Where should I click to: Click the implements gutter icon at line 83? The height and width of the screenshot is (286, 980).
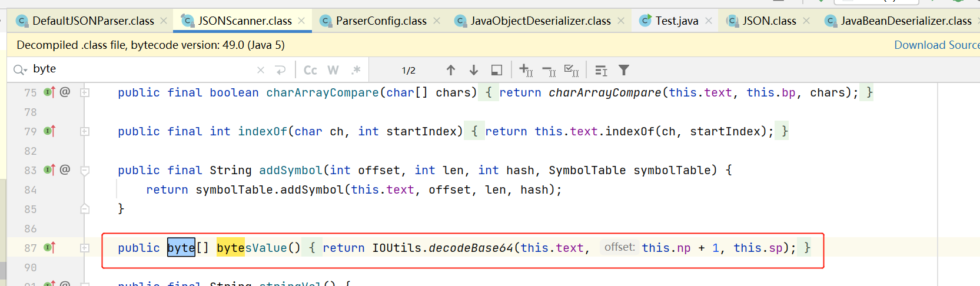(49, 169)
